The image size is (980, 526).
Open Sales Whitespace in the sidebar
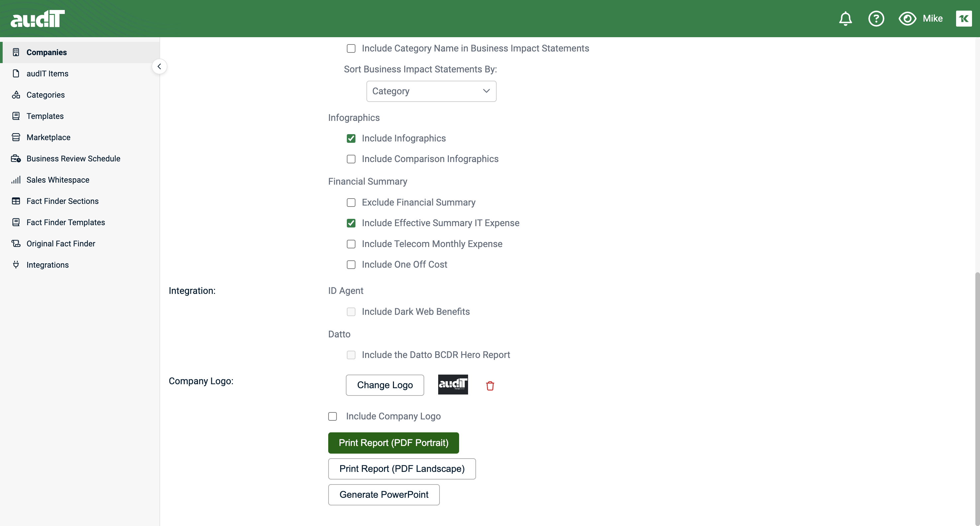(x=58, y=180)
